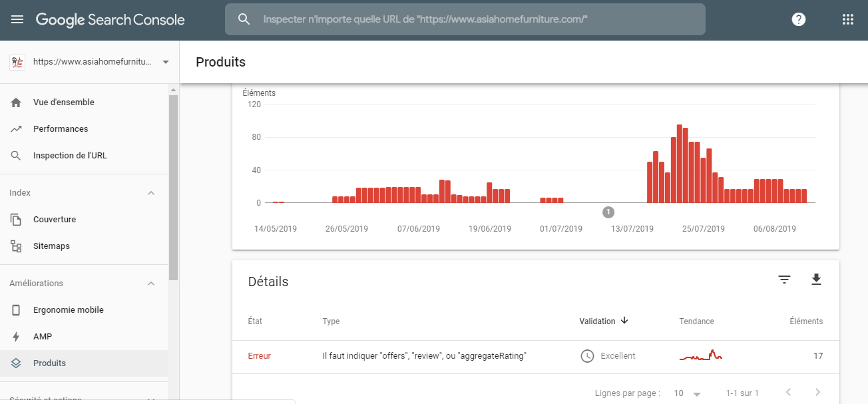Image resolution: width=868 pixels, height=404 pixels.
Task: Click the Ergonomie mobile phone icon
Action: (17, 310)
